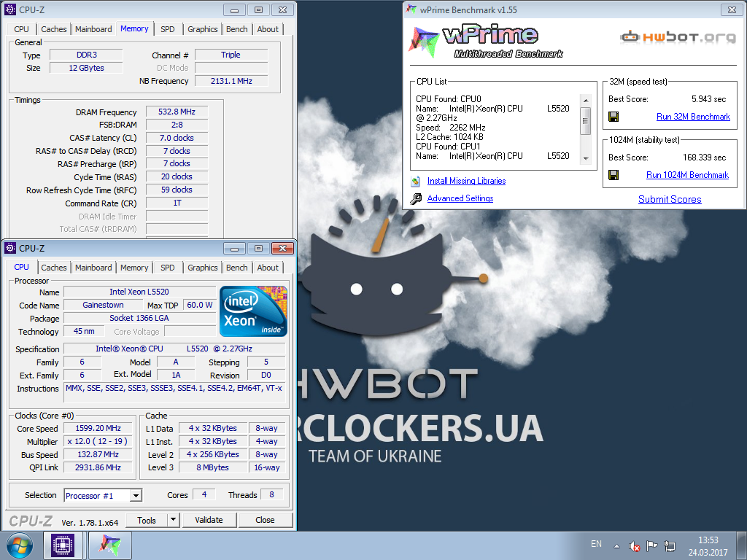
Task: Click the memory Size value 12 GBytes
Action: [86, 68]
